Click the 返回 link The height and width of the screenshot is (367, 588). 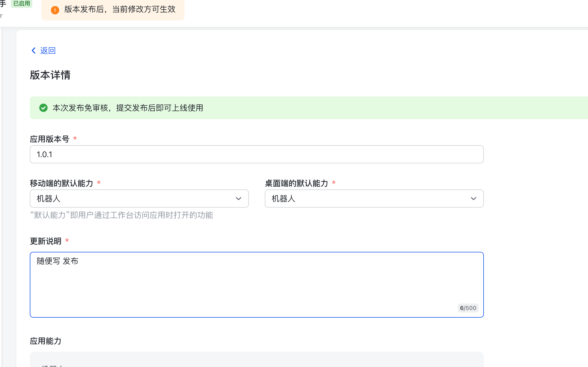(x=48, y=50)
